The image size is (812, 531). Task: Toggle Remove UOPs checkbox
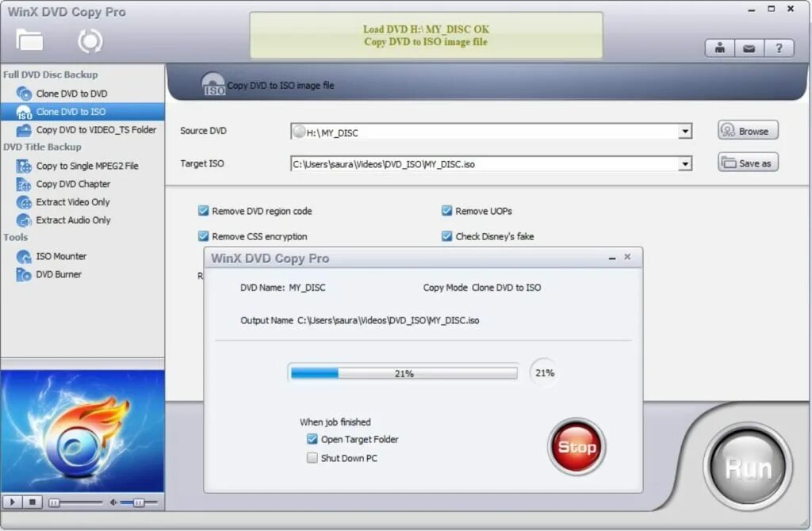tap(446, 211)
